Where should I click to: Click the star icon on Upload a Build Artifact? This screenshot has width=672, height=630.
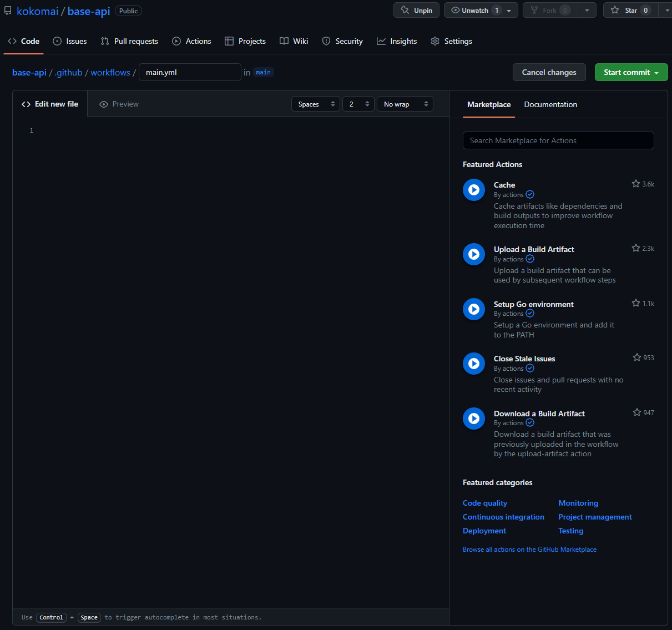[636, 248]
